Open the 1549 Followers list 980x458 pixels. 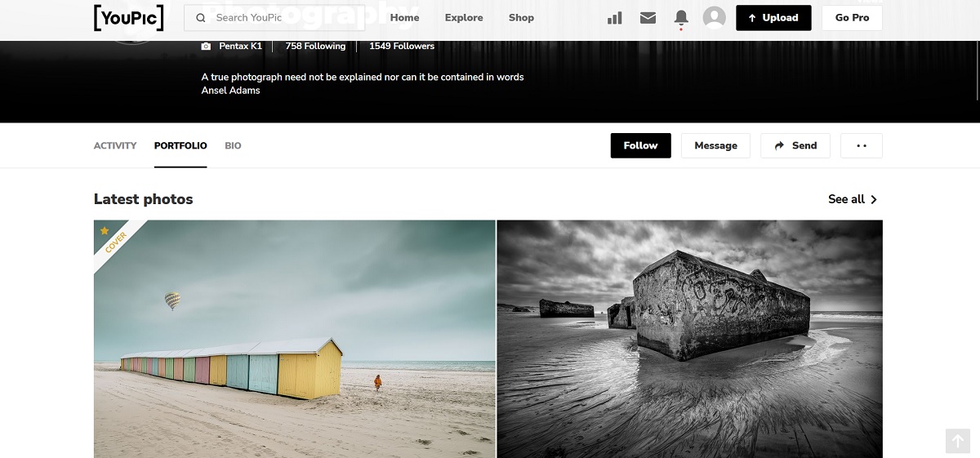coord(402,47)
